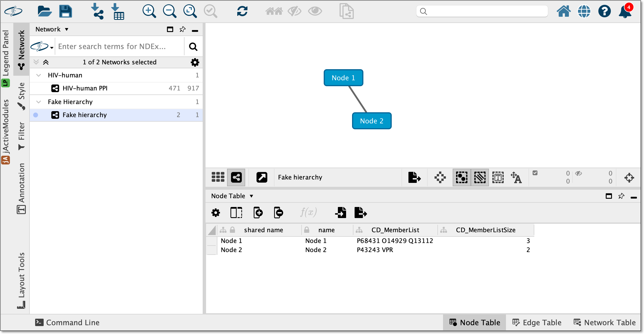Import network from file icon
The height and width of the screenshot is (334, 644).
(x=97, y=11)
